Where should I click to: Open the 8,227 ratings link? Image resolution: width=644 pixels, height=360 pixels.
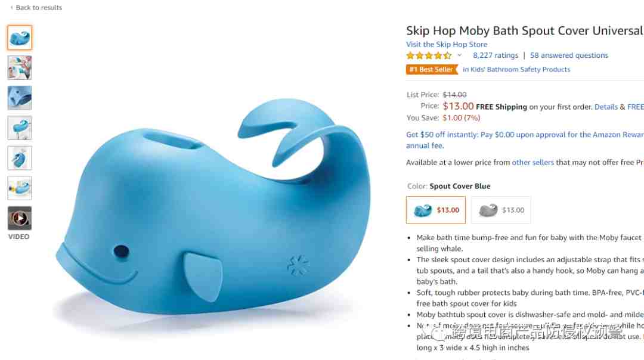point(496,55)
